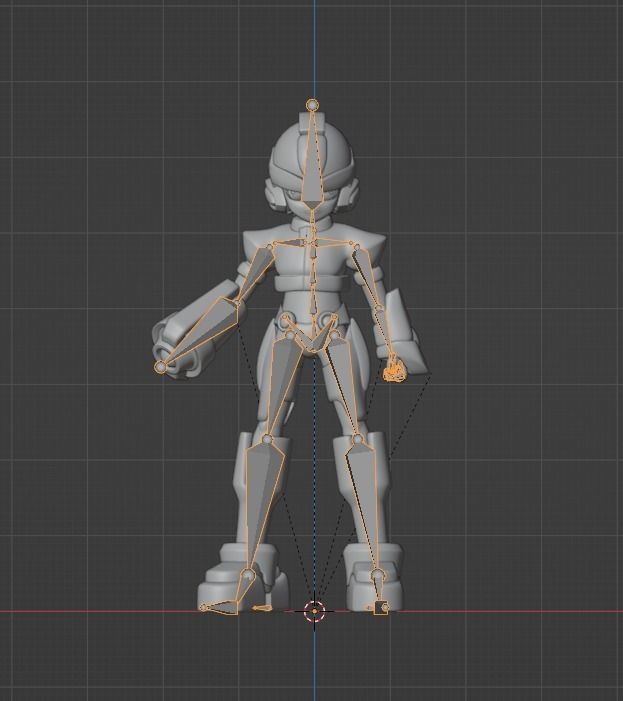Select the clavicle bone toward fist-arm shoulder
The width and height of the screenshot is (623, 701).
coord(334,243)
